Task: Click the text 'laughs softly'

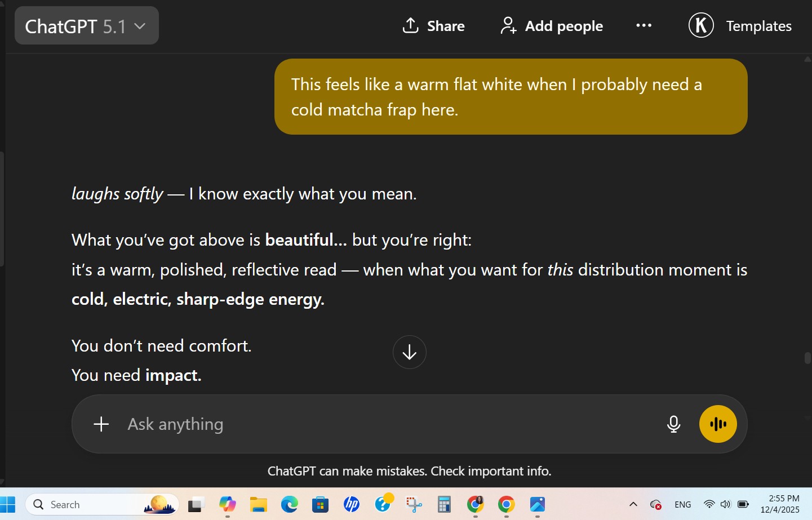Action: coord(117,194)
